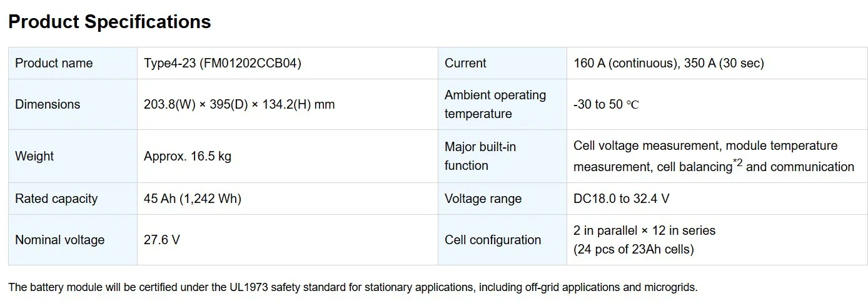Click the Product Specifications heading
The width and height of the screenshot is (868, 306).
pos(109,22)
